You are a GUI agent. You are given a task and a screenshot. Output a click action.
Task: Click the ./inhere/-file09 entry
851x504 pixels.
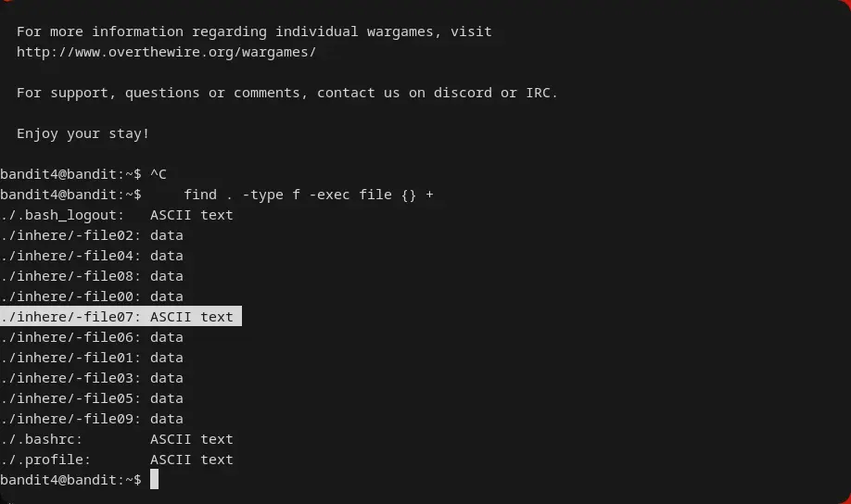point(92,419)
